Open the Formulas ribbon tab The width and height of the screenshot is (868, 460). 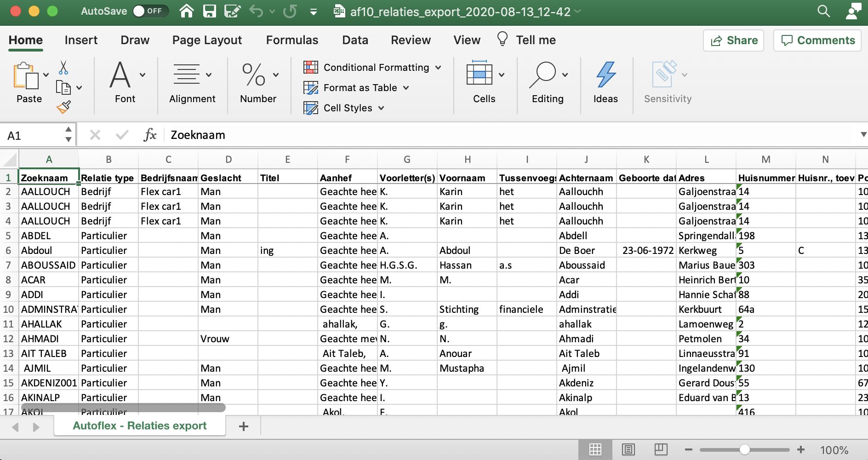(292, 40)
